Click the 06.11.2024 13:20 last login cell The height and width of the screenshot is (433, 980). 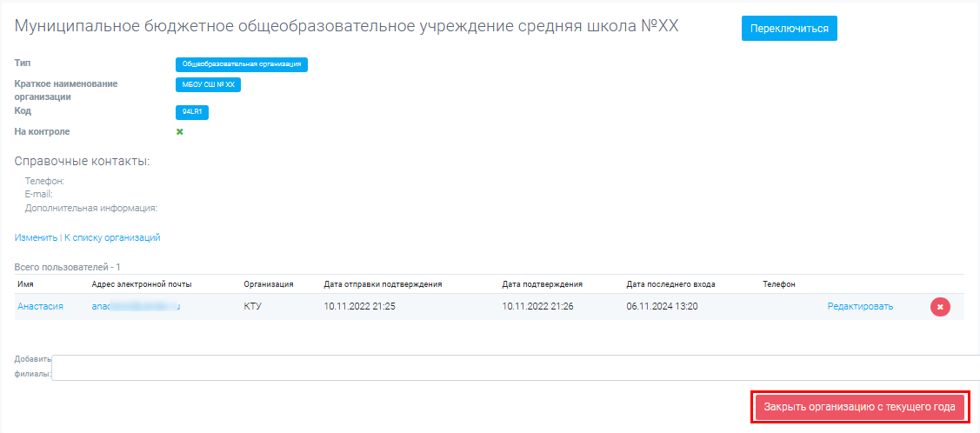tap(663, 306)
